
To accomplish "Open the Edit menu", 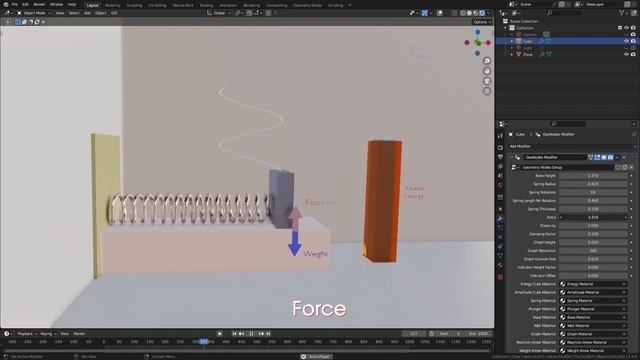I will (x=25, y=4).
